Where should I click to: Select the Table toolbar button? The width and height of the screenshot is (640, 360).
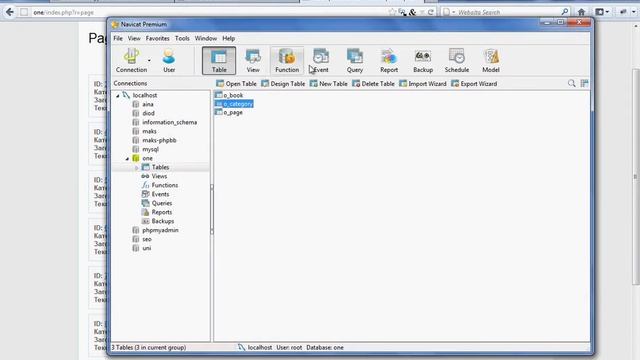coord(219,61)
